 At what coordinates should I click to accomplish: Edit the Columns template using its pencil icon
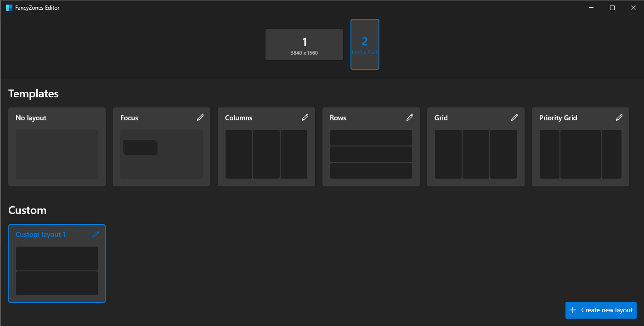(x=305, y=118)
